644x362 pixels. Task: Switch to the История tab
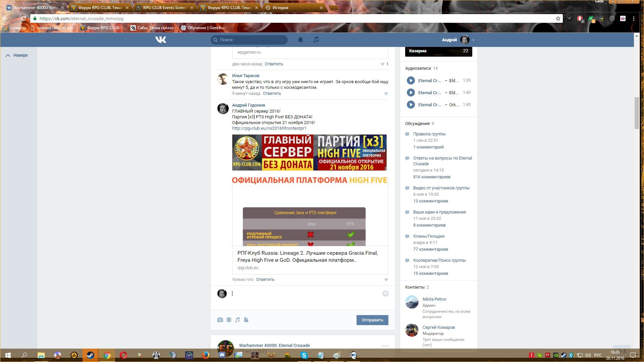pyautogui.click(x=292, y=7)
